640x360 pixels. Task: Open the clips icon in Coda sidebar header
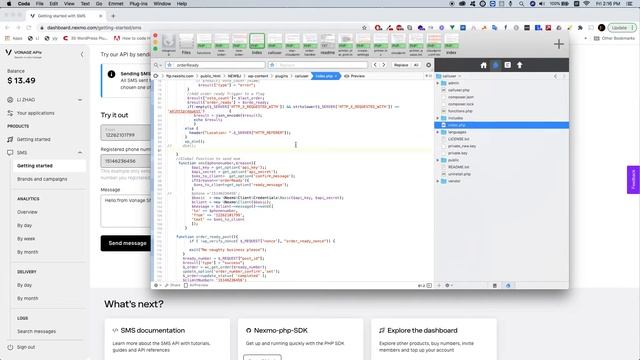pyautogui.click(x=507, y=65)
